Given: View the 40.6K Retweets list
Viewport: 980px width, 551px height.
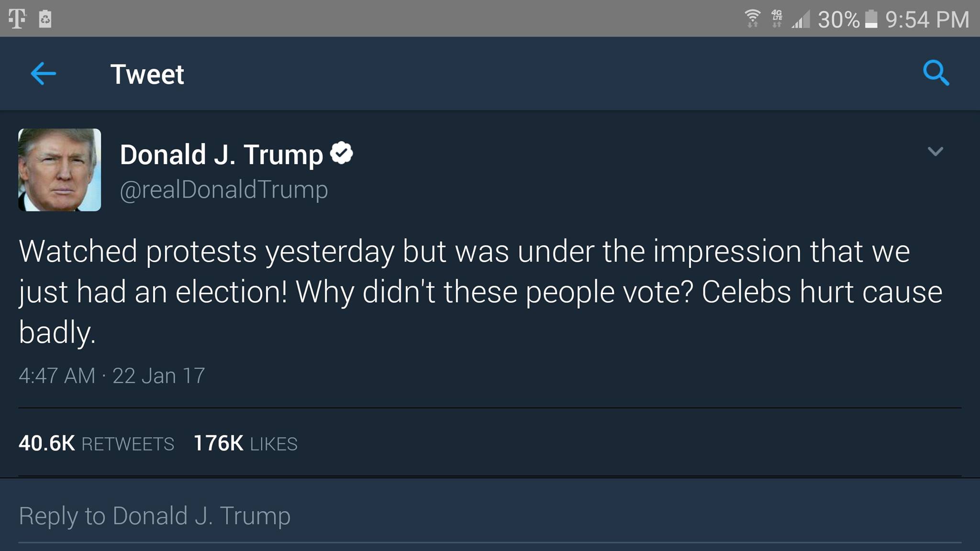Looking at the screenshot, I should coord(96,443).
